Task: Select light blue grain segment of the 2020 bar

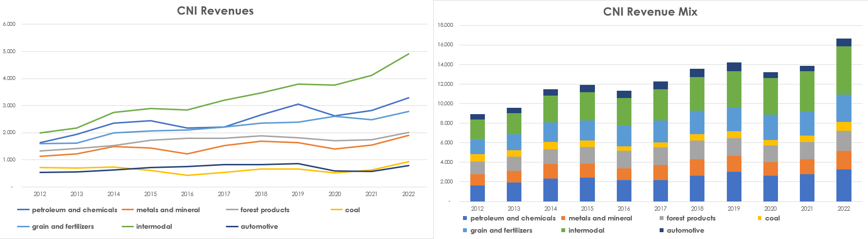Action: point(770,127)
